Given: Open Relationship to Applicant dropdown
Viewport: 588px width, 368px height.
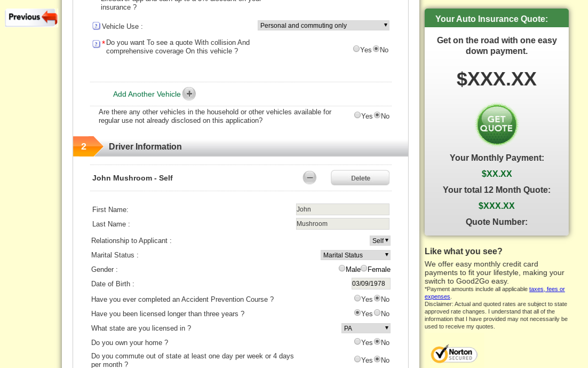Looking at the screenshot, I should pyautogui.click(x=380, y=240).
